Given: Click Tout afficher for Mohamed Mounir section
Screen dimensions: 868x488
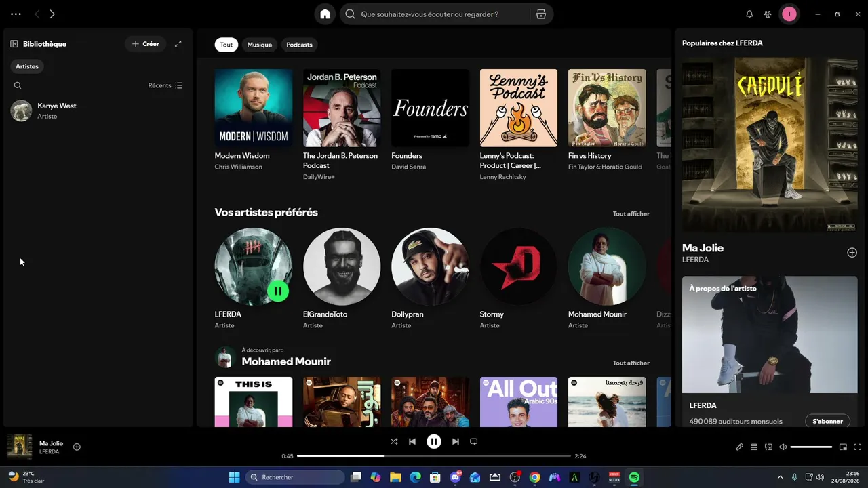Looking at the screenshot, I should coord(631,363).
